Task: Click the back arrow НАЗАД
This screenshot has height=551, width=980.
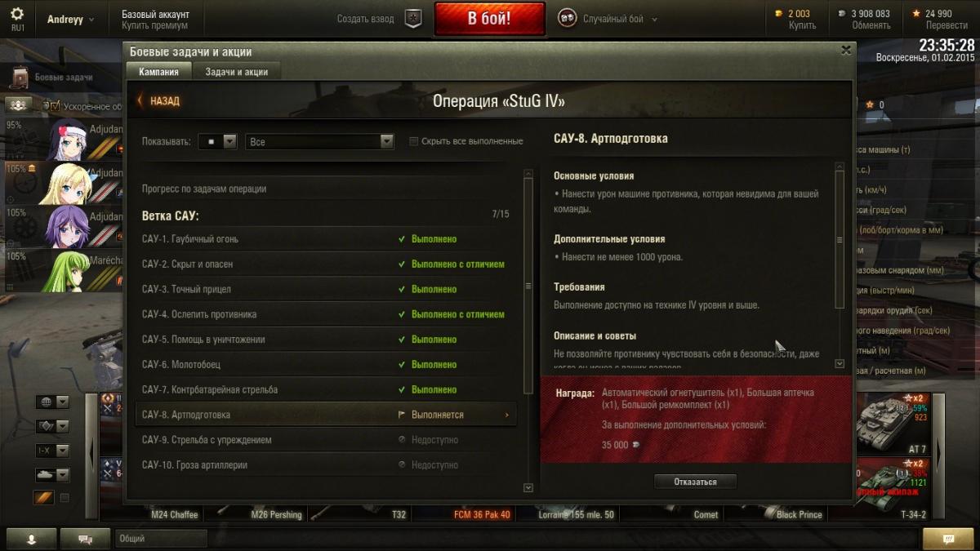Action: 158,101
